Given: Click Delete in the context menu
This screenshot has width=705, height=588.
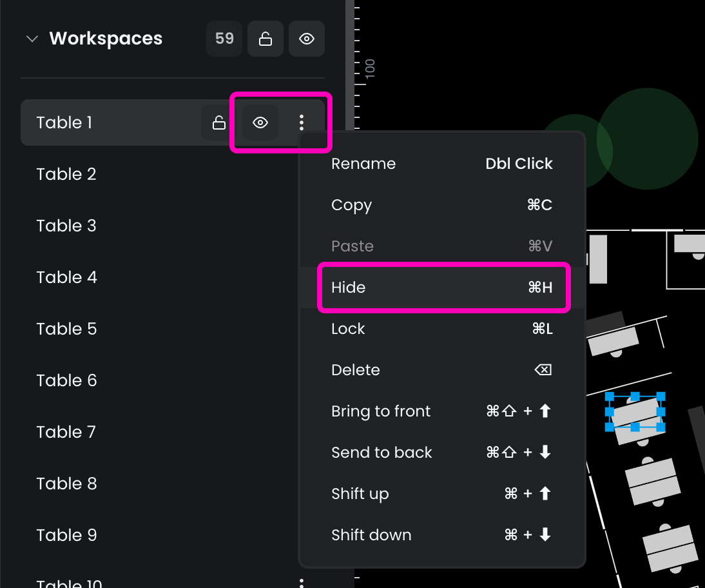Looking at the screenshot, I should click(442, 370).
